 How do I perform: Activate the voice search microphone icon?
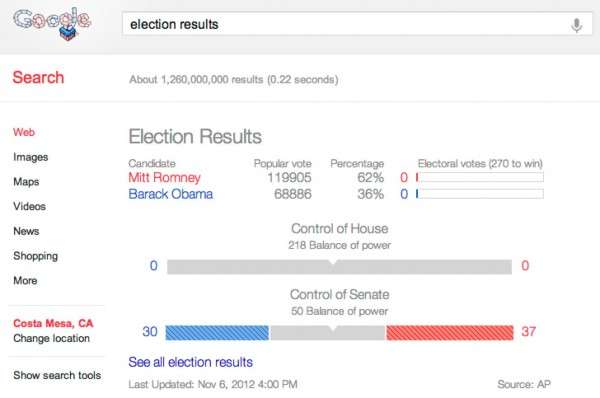[x=576, y=25]
